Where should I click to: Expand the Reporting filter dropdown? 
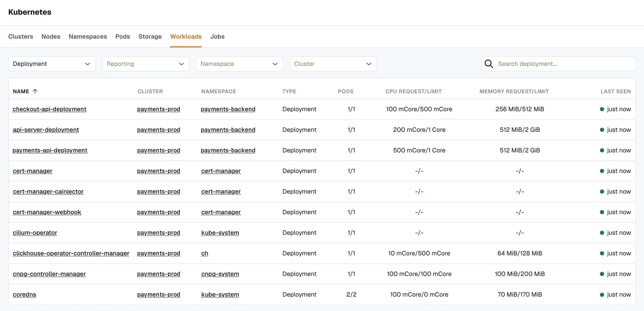point(146,64)
